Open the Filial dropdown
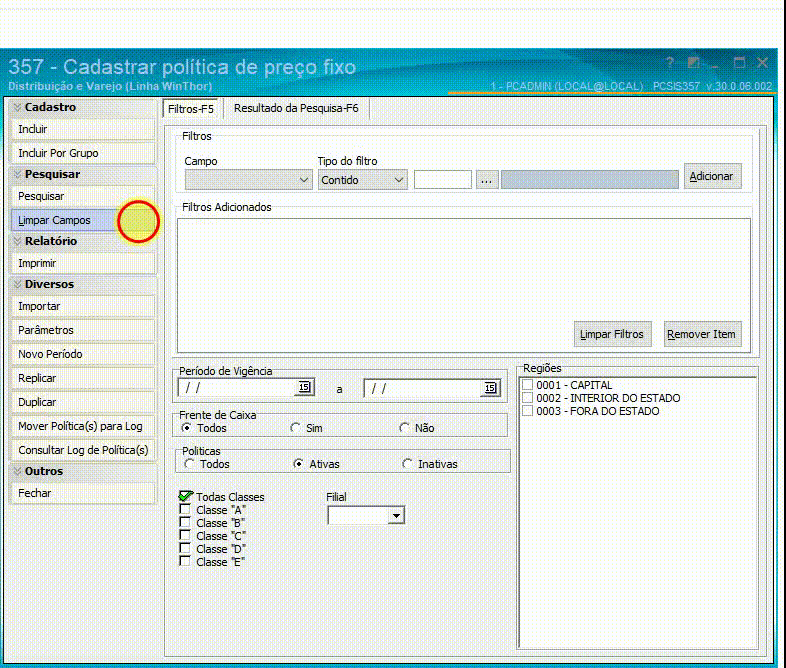The image size is (786, 668). click(x=396, y=516)
